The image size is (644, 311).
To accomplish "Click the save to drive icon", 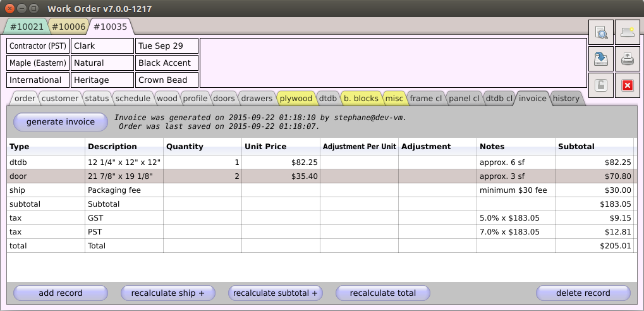I will click(x=601, y=59).
